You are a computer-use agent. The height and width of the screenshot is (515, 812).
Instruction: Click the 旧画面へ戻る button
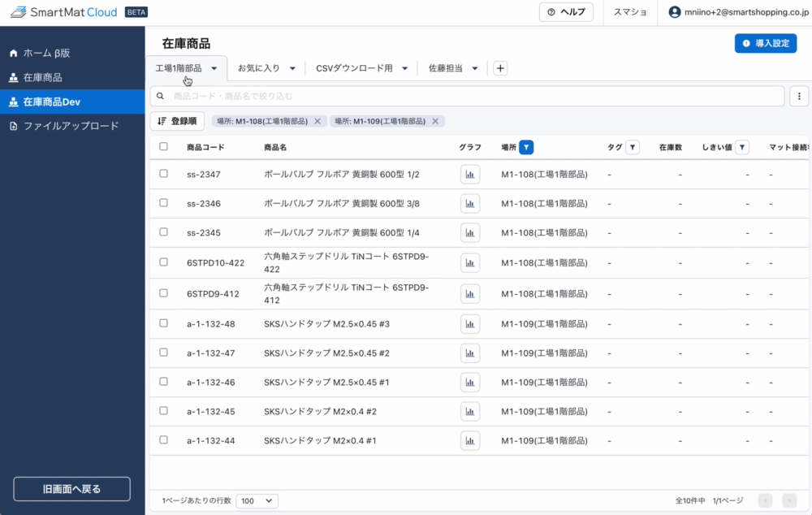(72, 489)
